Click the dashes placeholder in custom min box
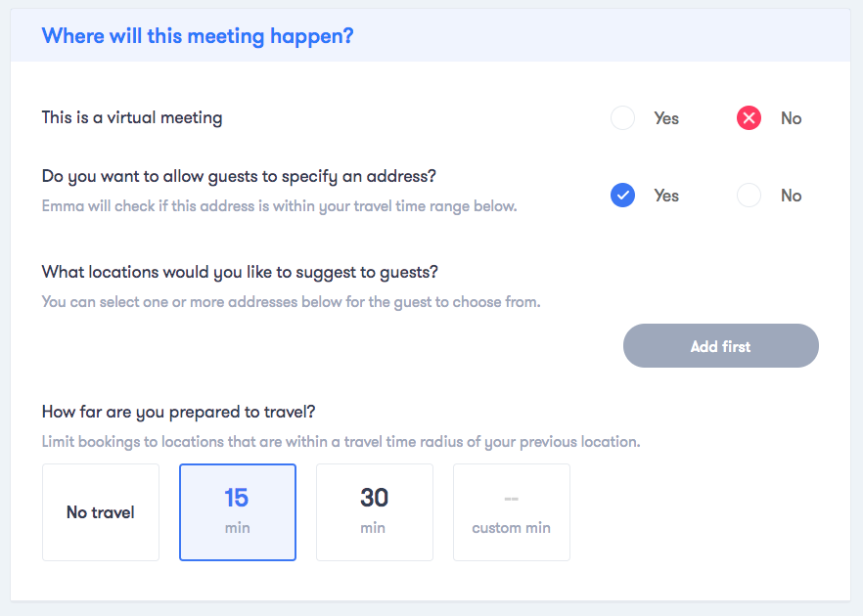The width and height of the screenshot is (863, 616). pos(512,499)
